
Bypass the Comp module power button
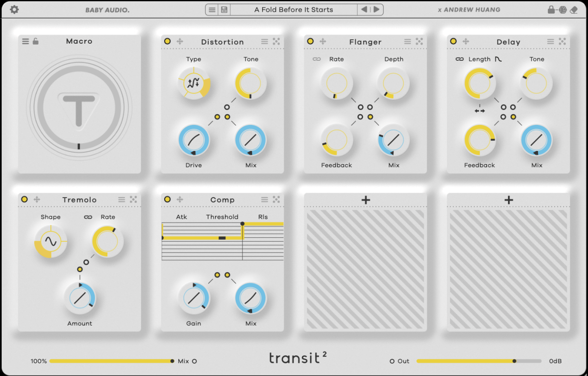tap(168, 200)
